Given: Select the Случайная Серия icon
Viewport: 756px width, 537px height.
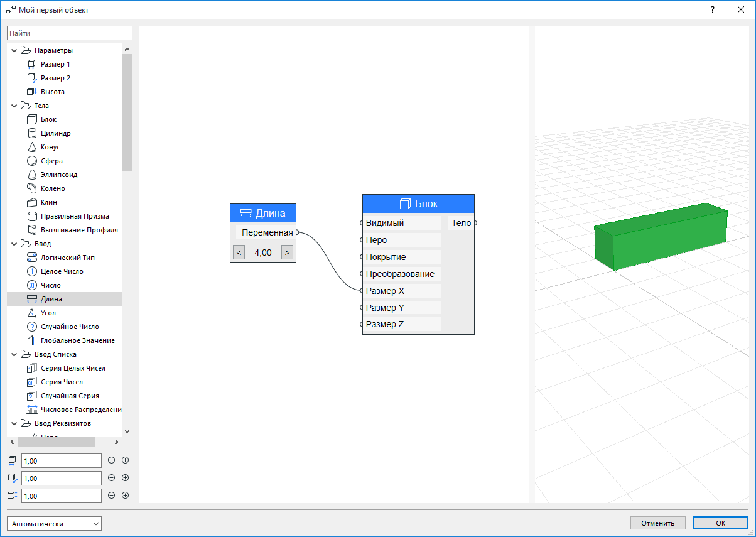Looking at the screenshot, I should click(32, 396).
